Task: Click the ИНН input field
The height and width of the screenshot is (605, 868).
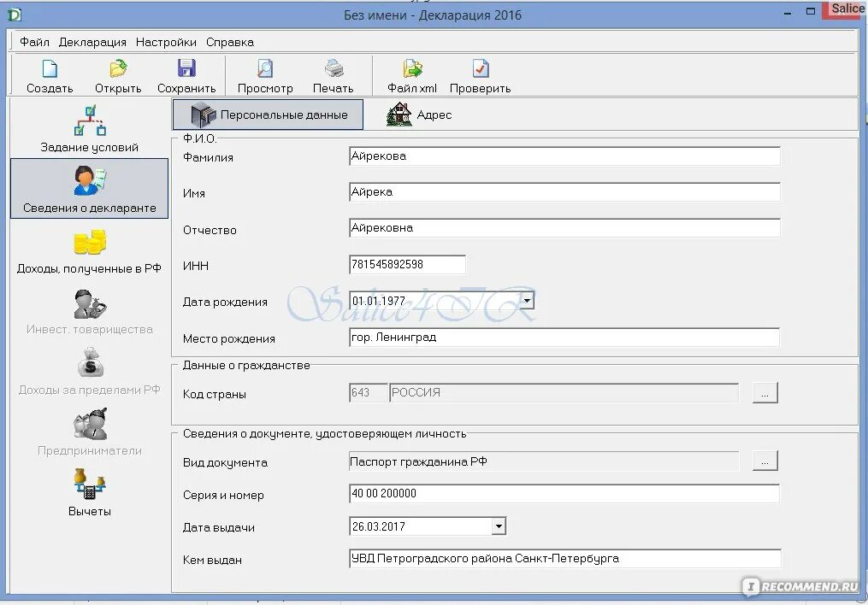Action: click(407, 264)
